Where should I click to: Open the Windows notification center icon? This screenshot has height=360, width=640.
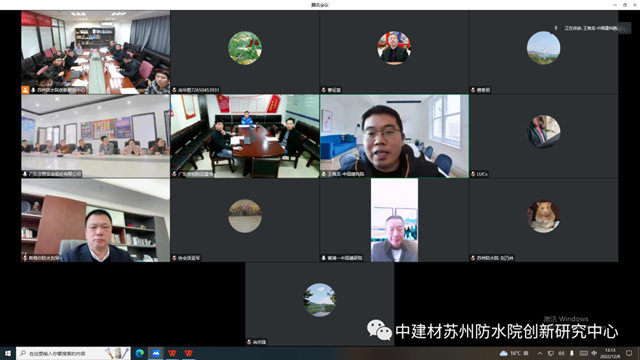tap(629, 353)
